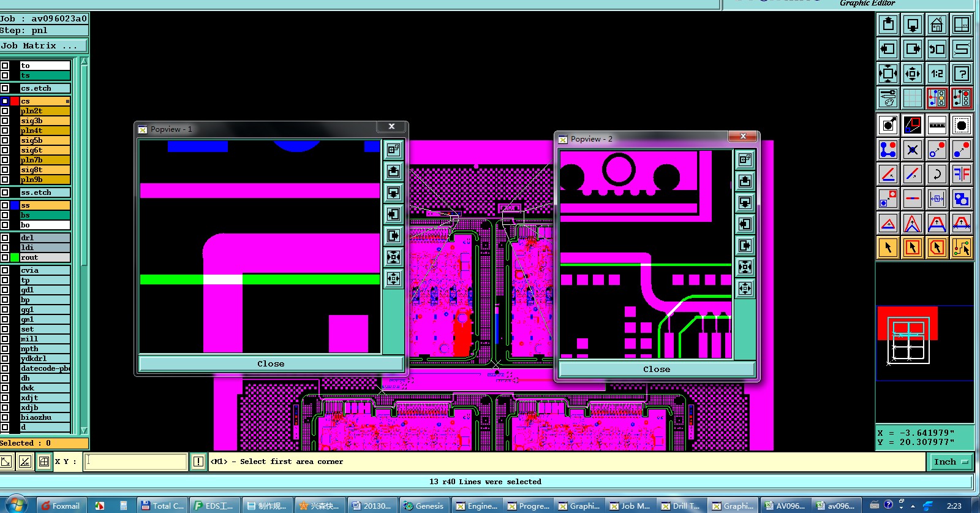Toggle the checkbox for layer cs.etch

click(5, 88)
